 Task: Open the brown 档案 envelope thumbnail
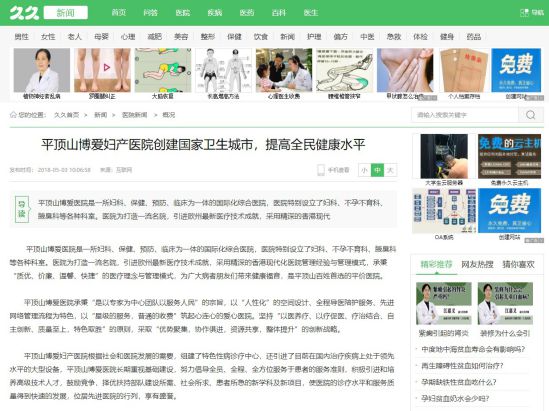[x=464, y=70]
